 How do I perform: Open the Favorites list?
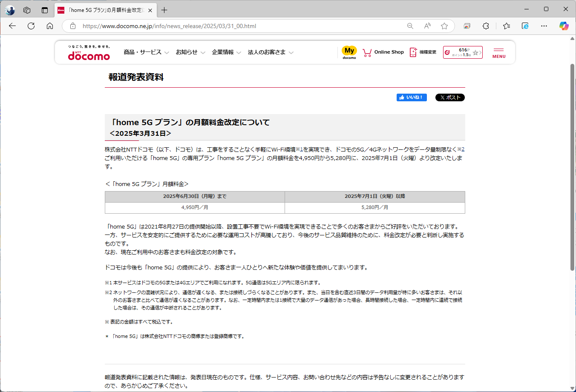(x=506, y=26)
